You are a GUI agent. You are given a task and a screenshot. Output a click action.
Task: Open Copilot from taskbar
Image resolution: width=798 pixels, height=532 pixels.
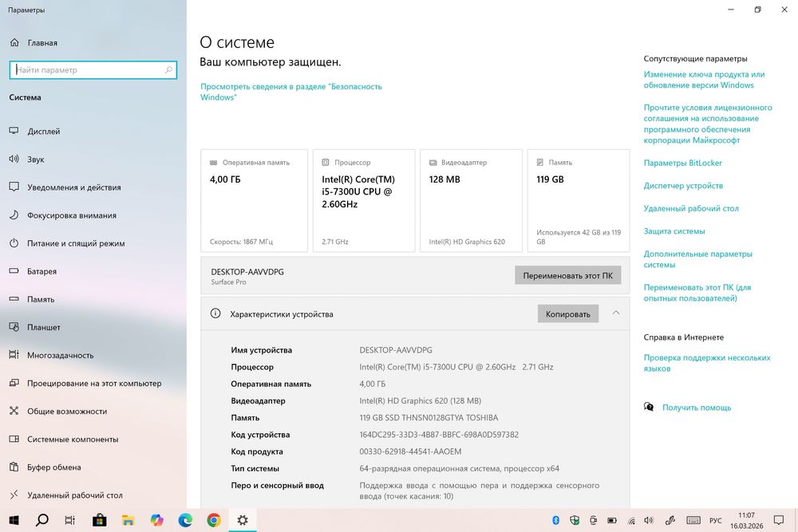pyautogui.click(x=156, y=520)
